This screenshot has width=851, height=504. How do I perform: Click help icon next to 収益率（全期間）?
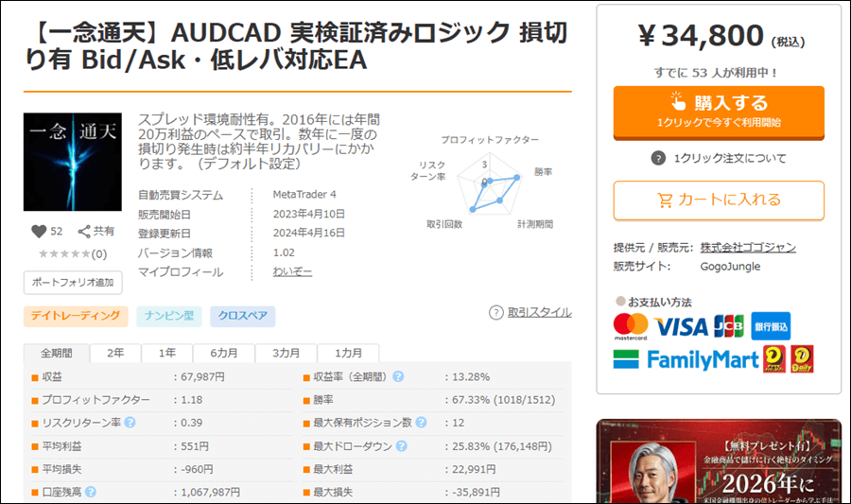[398, 376]
